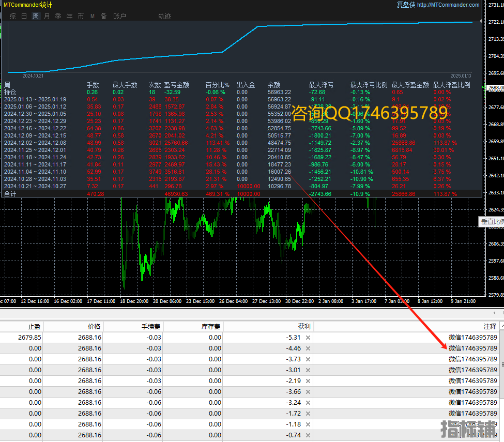Image resolution: width=504 pixels, height=442 pixels.
Task: Select the 日 daily statistics tab
Action: click(24, 16)
